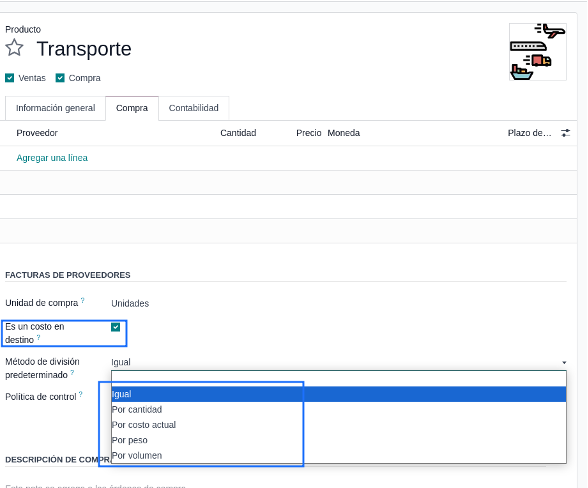Toggle Es un costo en destino checkbox
The height and width of the screenshot is (488, 588).
pos(116,327)
